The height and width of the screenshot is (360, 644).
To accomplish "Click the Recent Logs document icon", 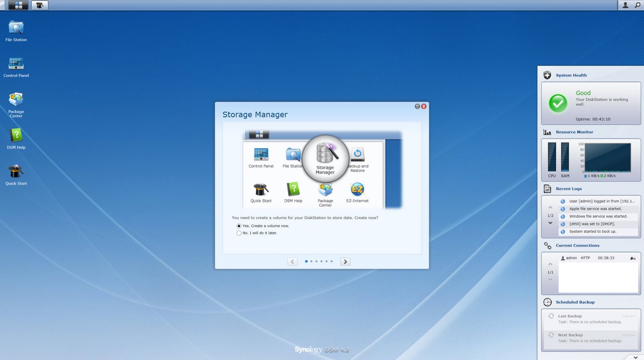I will [x=547, y=189].
